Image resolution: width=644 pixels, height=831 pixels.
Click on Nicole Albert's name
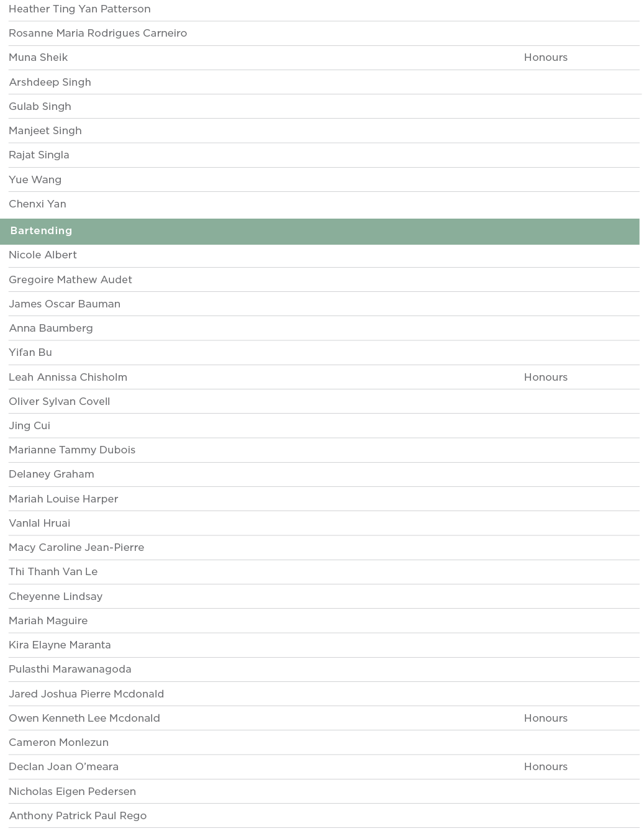(43, 255)
